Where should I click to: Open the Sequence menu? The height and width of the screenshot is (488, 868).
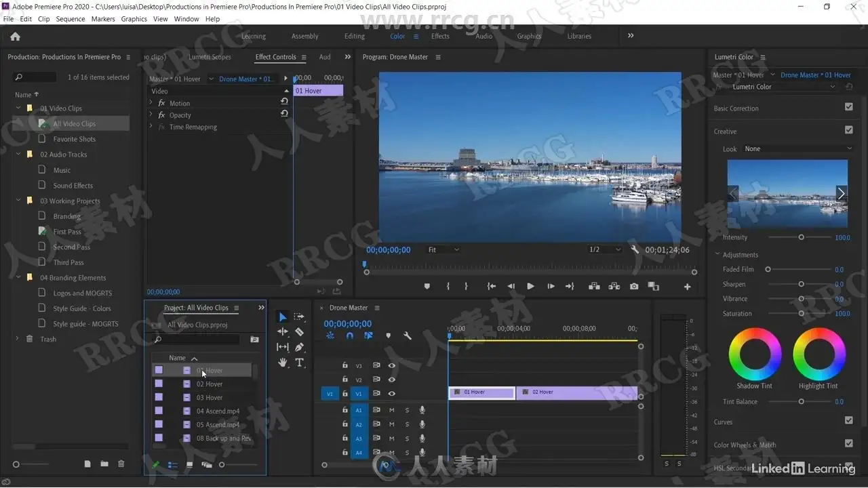coord(71,19)
